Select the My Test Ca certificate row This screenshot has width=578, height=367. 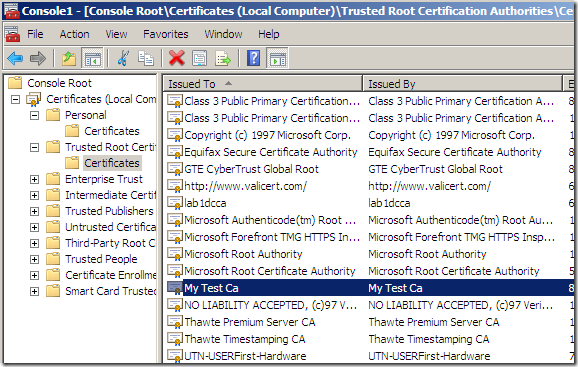pyautogui.click(x=370, y=288)
